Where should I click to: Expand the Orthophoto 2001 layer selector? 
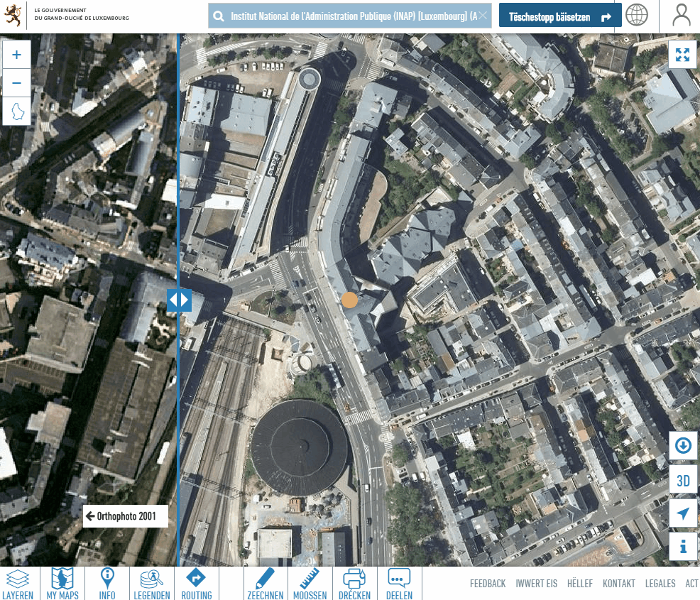tap(126, 516)
